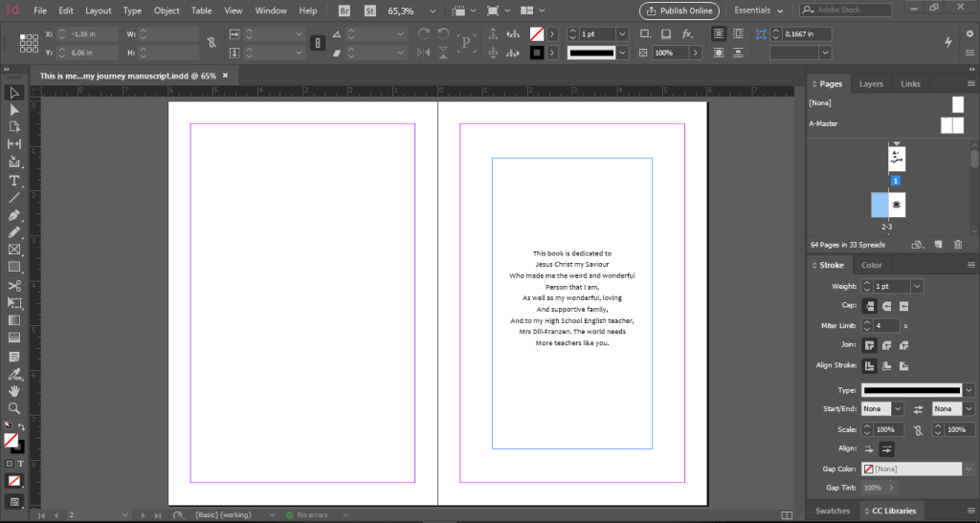Select page 1 thumbnail in Pages panel

896,159
